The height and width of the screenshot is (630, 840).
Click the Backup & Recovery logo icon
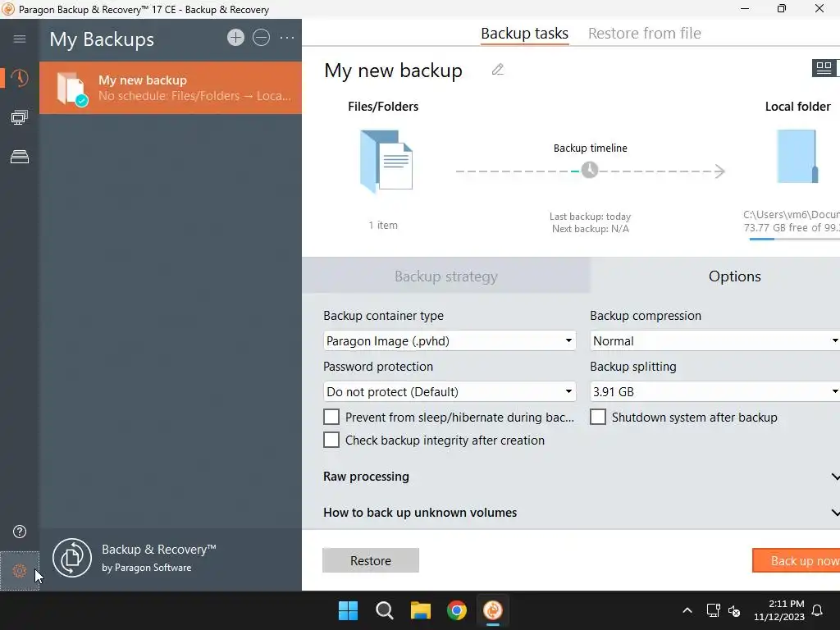pos(72,558)
